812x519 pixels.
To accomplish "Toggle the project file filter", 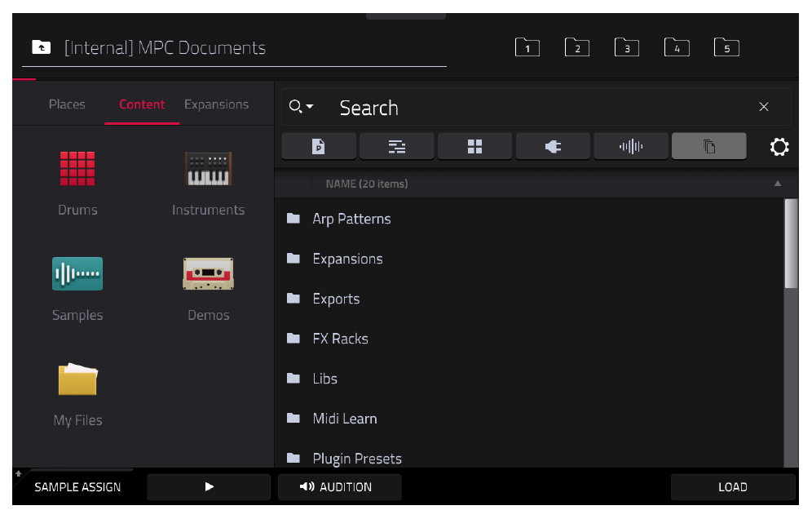I will coord(319,146).
